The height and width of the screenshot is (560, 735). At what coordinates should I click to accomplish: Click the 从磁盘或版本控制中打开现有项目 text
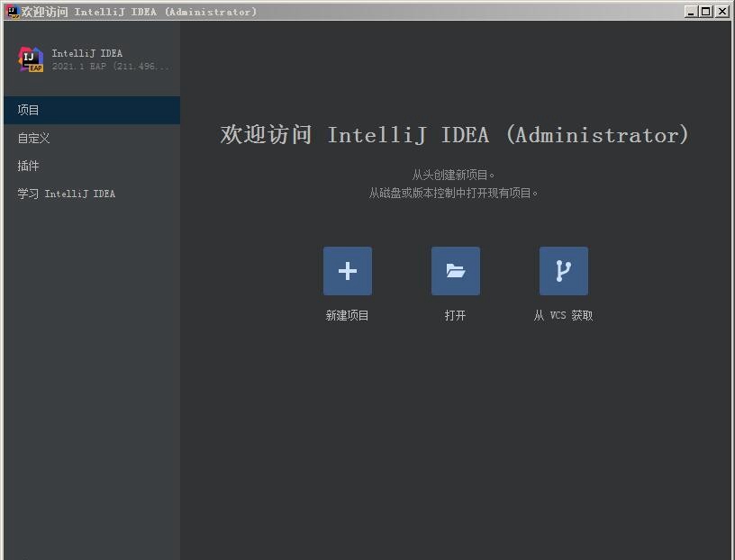point(453,193)
